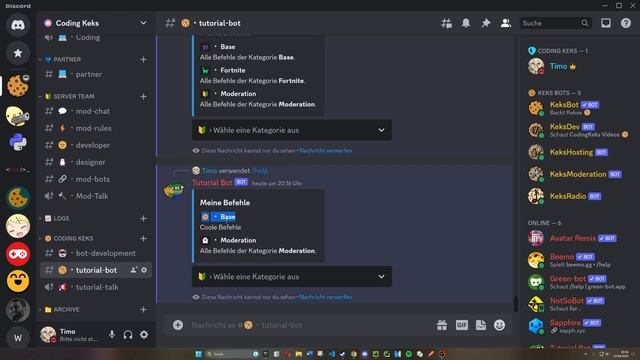Add channel in ARCHIVE category

[143, 309]
